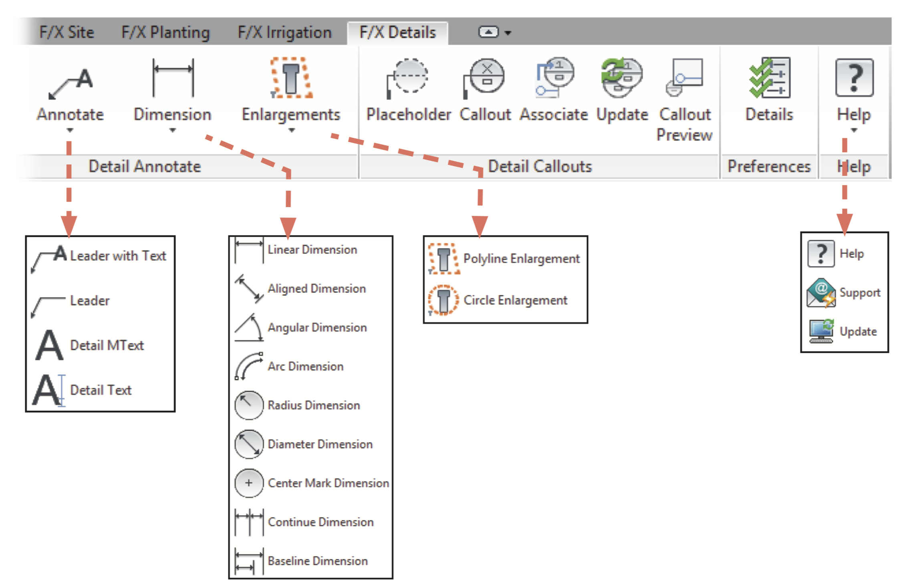Open the Details preferences icon
Viewport: 907px width, 588px height.
click(x=769, y=78)
